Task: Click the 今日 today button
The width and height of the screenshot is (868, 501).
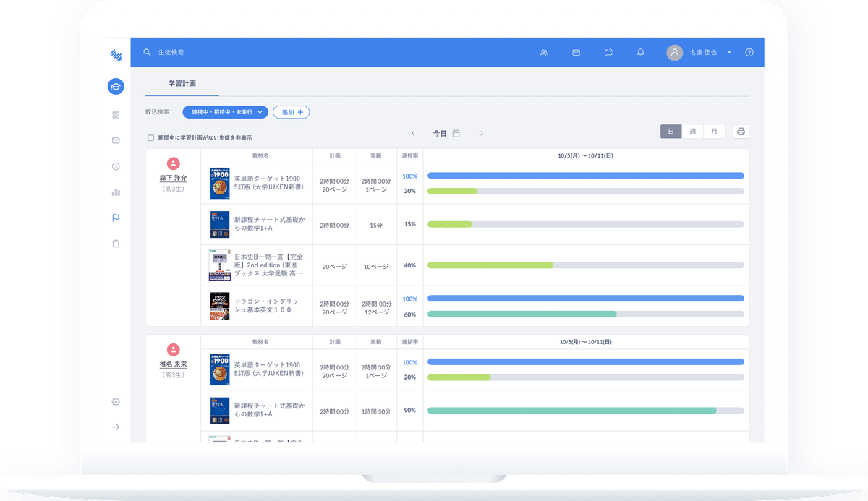Action: pos(440,133)
